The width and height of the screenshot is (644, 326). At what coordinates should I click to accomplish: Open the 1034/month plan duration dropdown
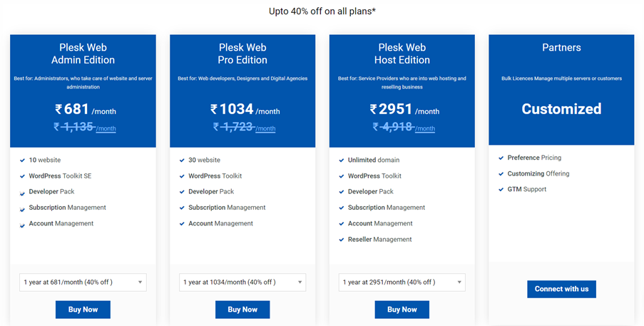242,282
